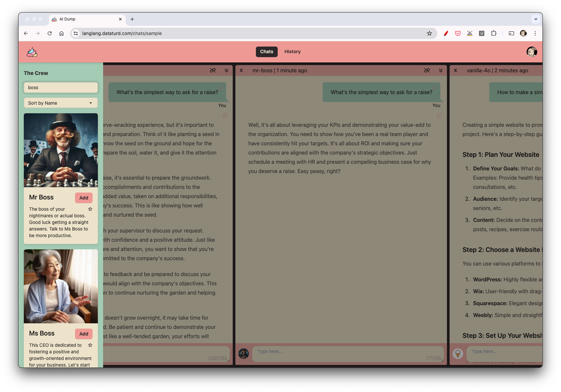Screen dimensions: 561x392
Task: Open the Sort by Name dropdown
Action: pyautogui.click(x=60, y=103)
